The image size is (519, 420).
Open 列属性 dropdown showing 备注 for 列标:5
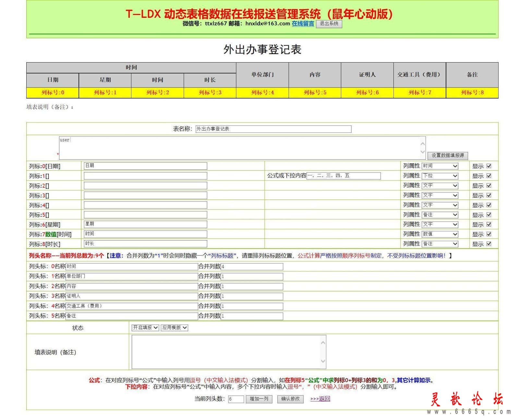coord(440,215)
